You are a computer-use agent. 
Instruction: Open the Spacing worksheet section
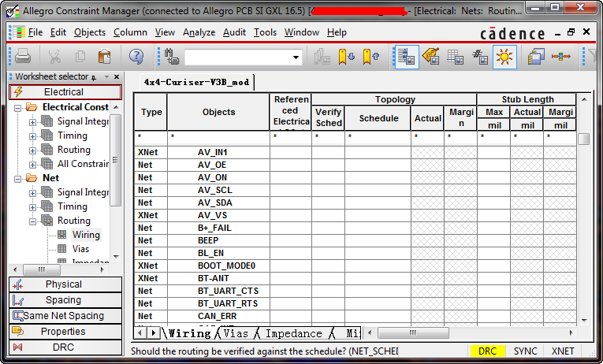[65, 300]
